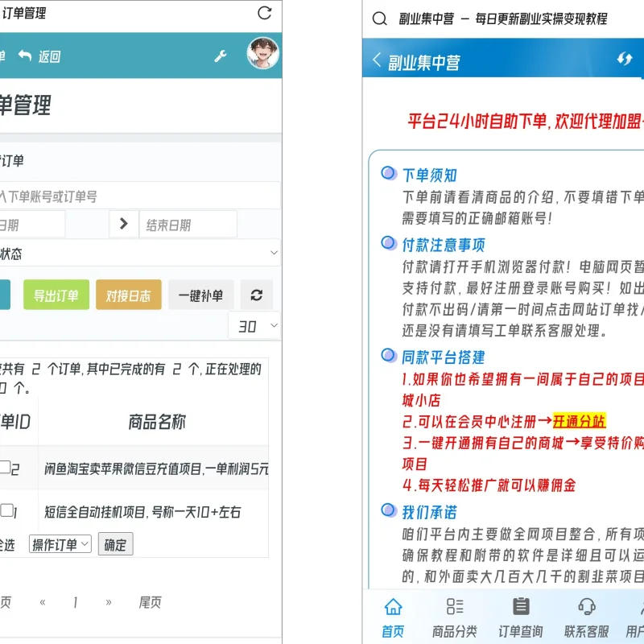Open the 30 per-page dropdown
Screen dimensions: 644x644
point(254,326)
